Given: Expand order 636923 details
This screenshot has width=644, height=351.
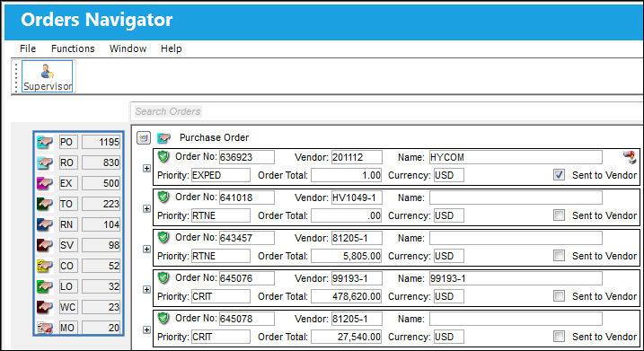Looking at the screenshot, I should (146, 168).
